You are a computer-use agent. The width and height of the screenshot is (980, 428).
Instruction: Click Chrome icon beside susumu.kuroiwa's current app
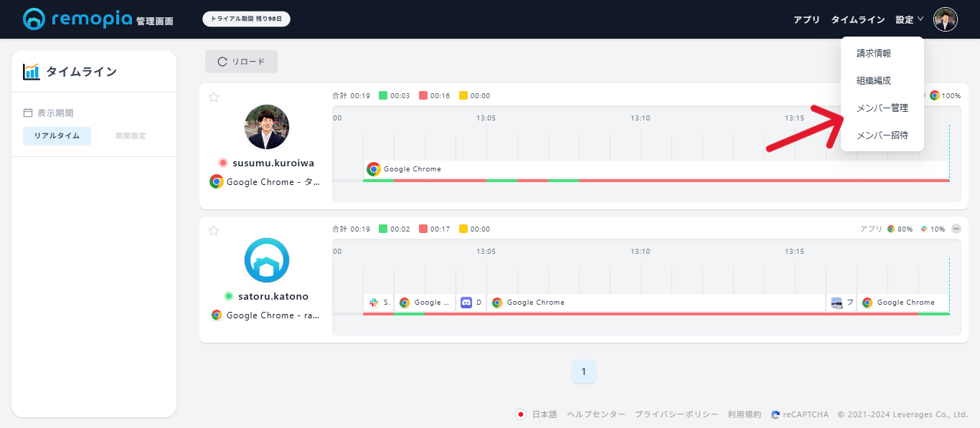[x=216, y=182]
